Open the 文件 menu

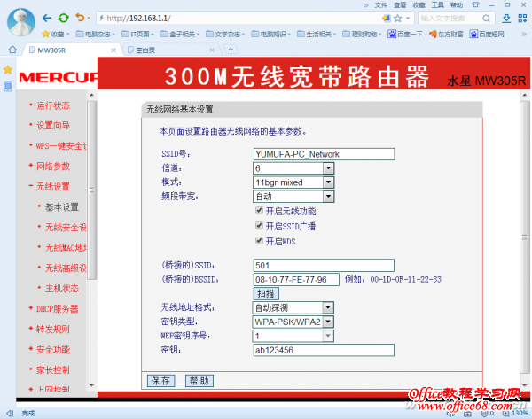tap(381, 5)
